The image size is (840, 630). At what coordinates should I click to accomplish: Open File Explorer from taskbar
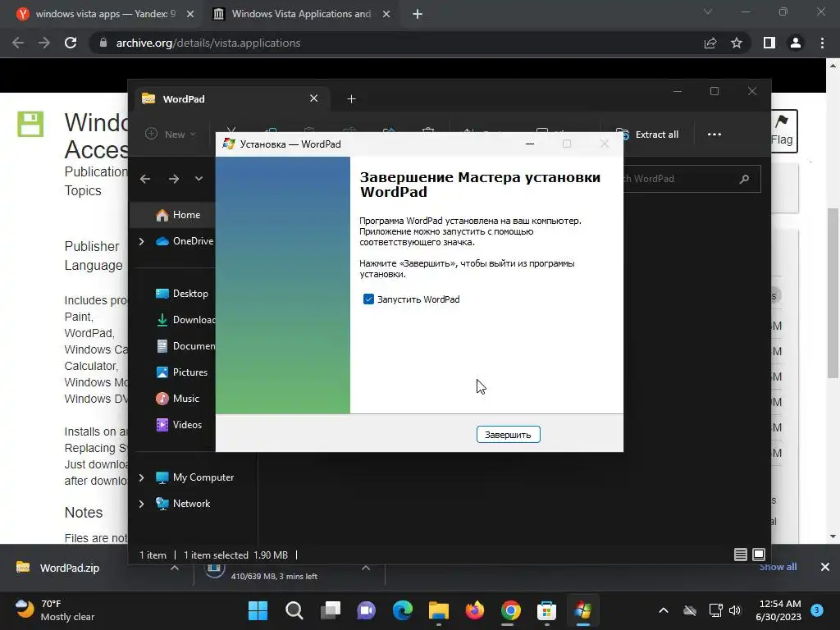tap(439, 610)
